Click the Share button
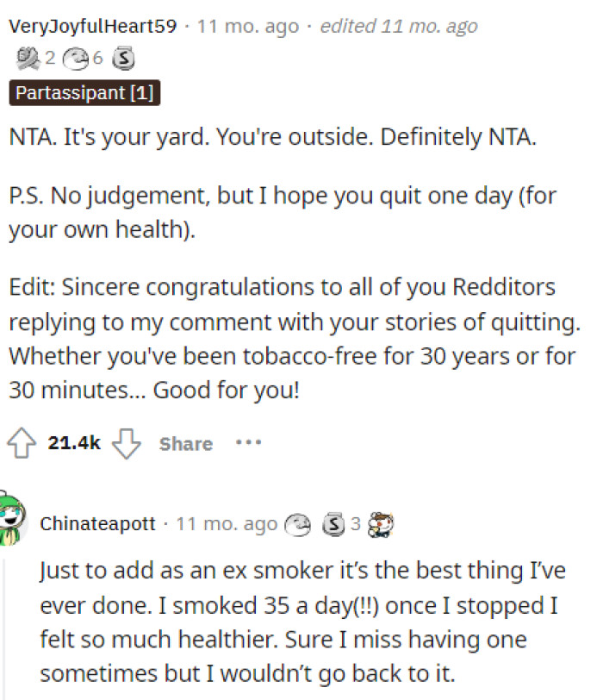This screenshot has height=700, width=603. 185,444
